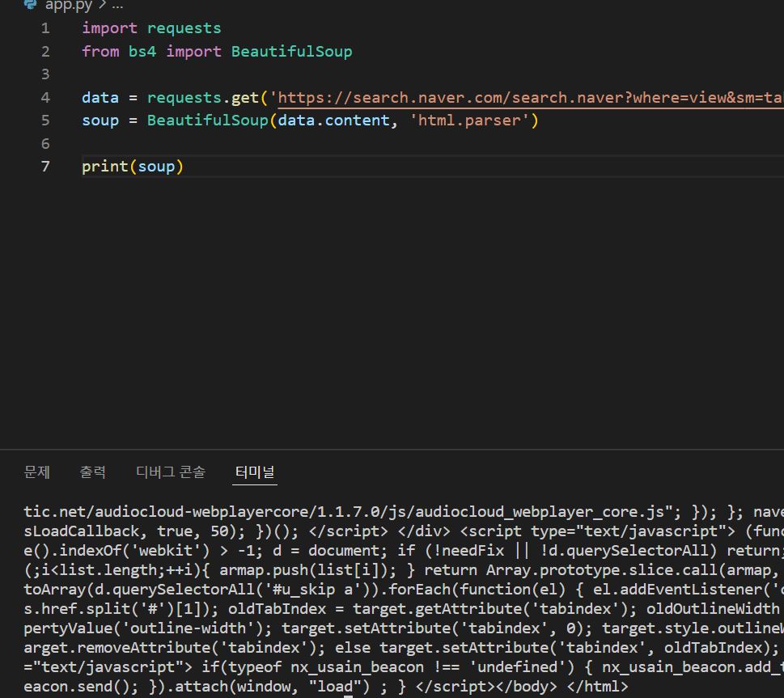Click line number 1 in the gutter

(45, 28)
